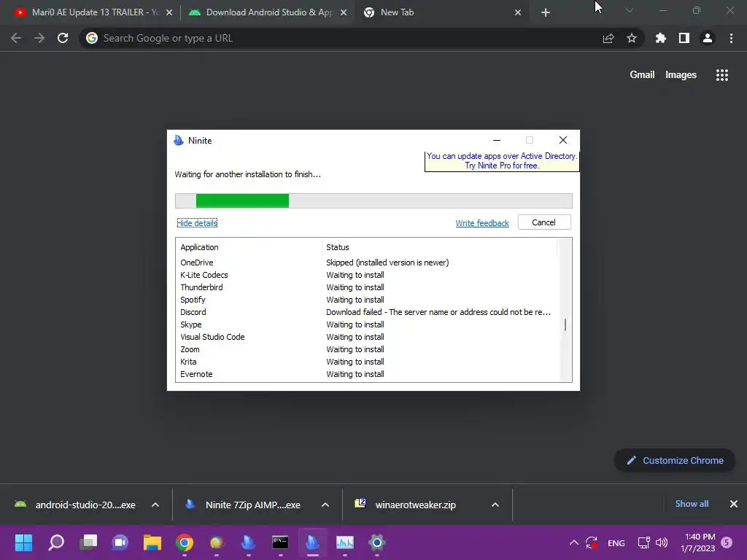Click the Application column header

click(x=250, y=247)
